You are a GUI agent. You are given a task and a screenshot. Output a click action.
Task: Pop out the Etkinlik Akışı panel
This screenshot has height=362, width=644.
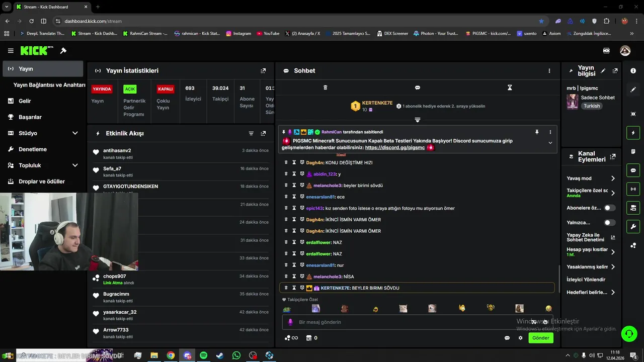coord(263,134)
